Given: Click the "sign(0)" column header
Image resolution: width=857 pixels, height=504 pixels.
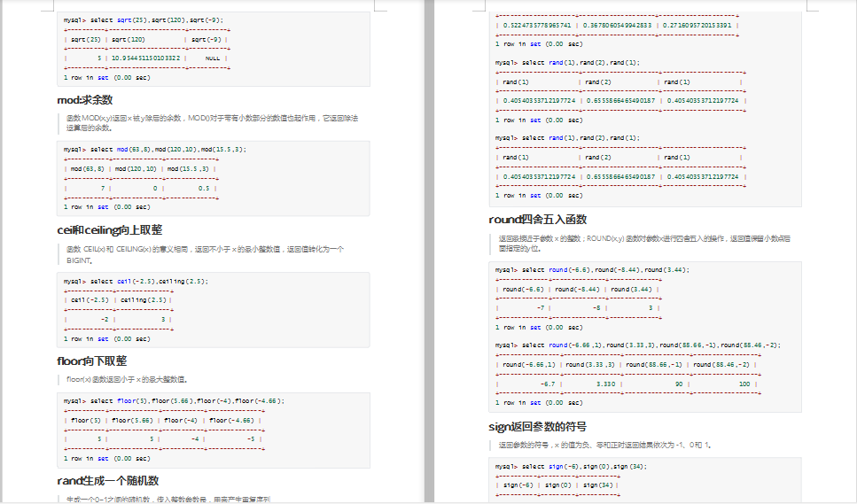Looking at the screenshot, I should click(558, 485).
